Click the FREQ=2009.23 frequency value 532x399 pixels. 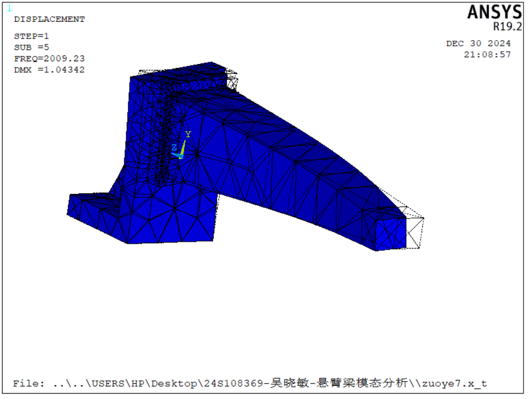point(50,59)
